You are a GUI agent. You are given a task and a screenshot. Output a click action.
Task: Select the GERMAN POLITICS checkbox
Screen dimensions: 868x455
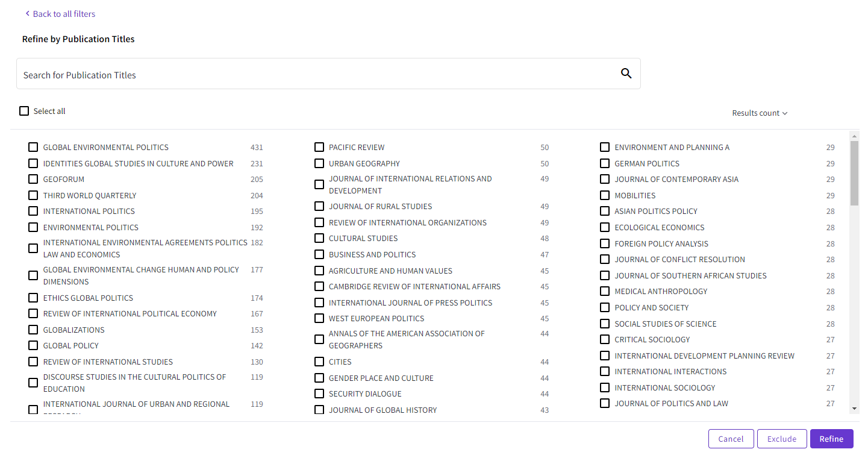pos(605,163)
